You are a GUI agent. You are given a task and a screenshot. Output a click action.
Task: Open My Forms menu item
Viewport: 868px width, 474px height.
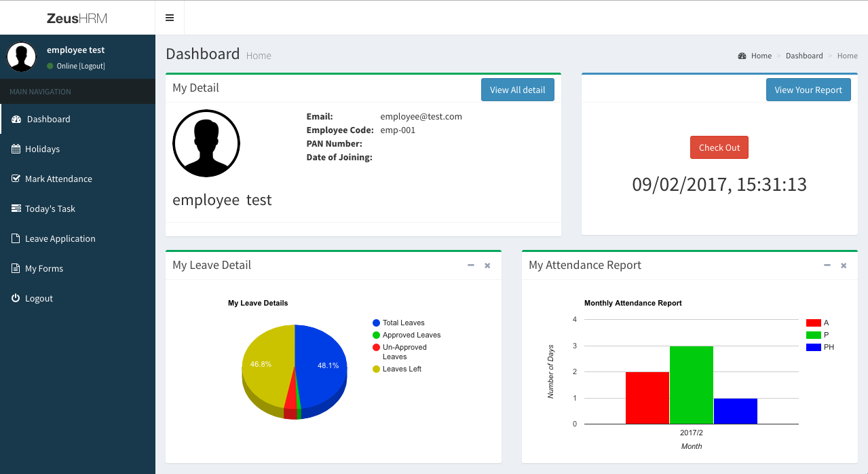point(78,268)
